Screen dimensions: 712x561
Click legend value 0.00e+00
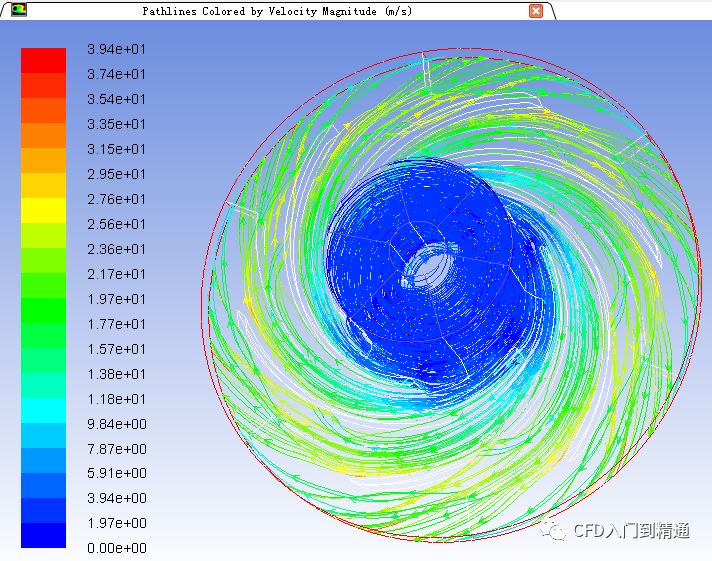pyautogui.click(x=117, y=548)
